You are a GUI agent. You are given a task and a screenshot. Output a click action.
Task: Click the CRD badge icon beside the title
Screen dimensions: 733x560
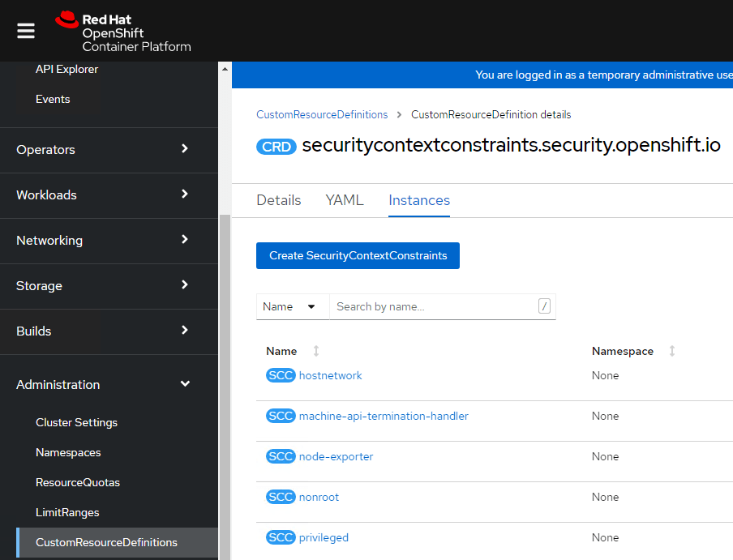(276, 147)
